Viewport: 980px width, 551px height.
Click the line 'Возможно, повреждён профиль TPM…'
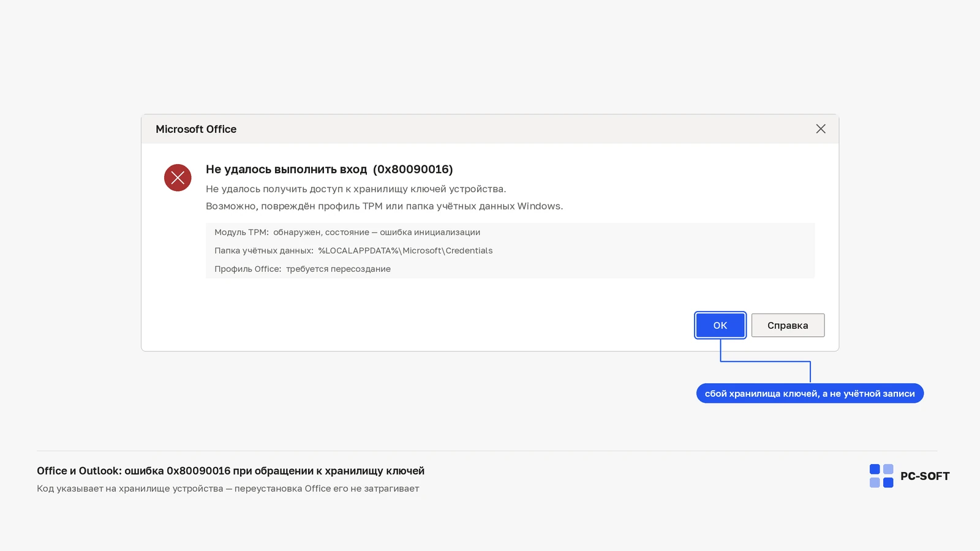click(384, 206)
